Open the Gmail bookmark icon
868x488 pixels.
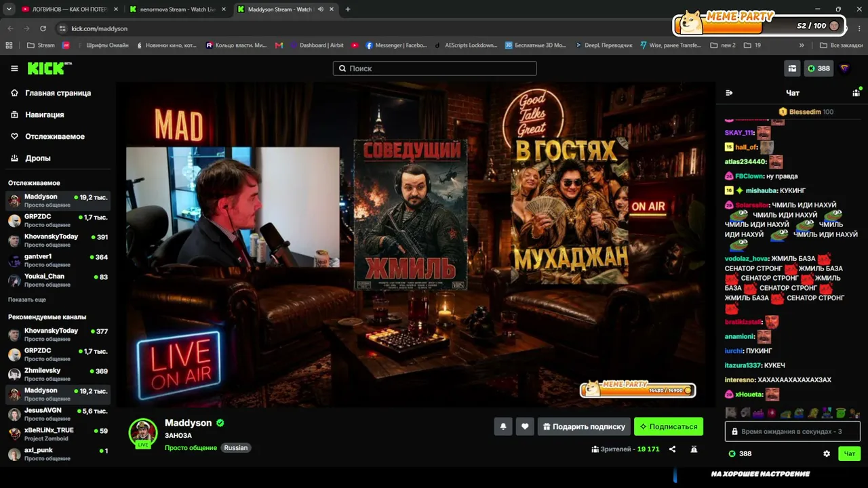(279, 45)
